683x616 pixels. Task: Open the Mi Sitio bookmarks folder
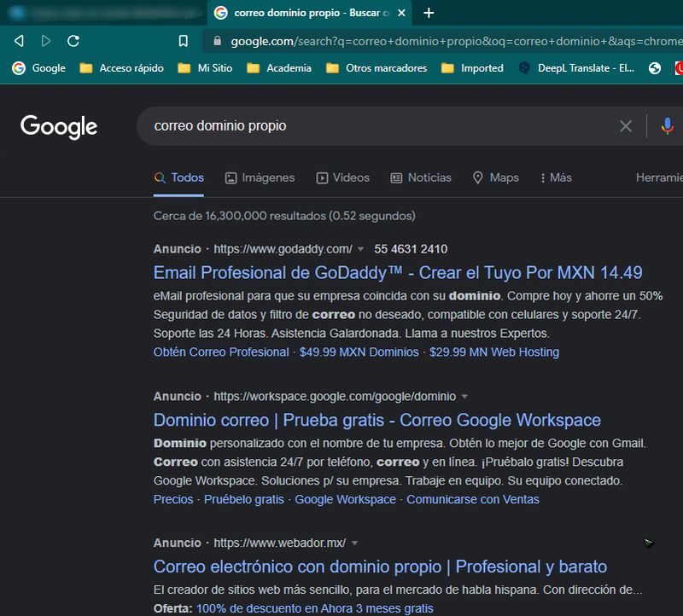[x=205, y=68]
